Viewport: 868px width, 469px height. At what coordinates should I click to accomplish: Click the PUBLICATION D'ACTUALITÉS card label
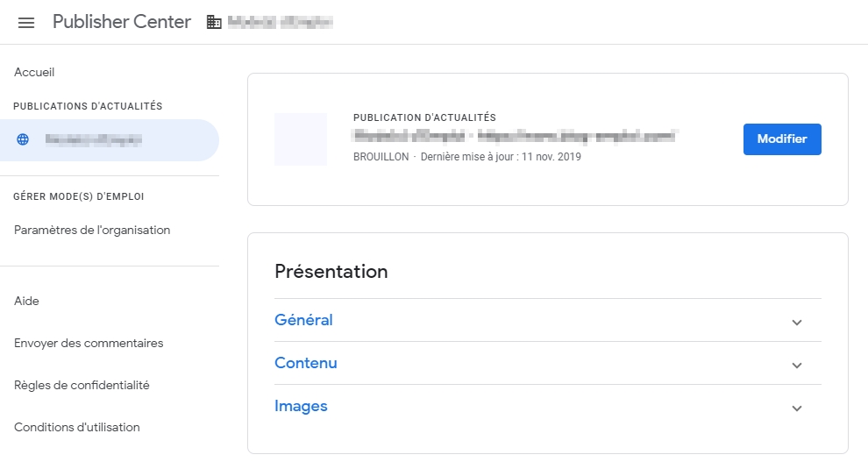click(x=424, y=117)
